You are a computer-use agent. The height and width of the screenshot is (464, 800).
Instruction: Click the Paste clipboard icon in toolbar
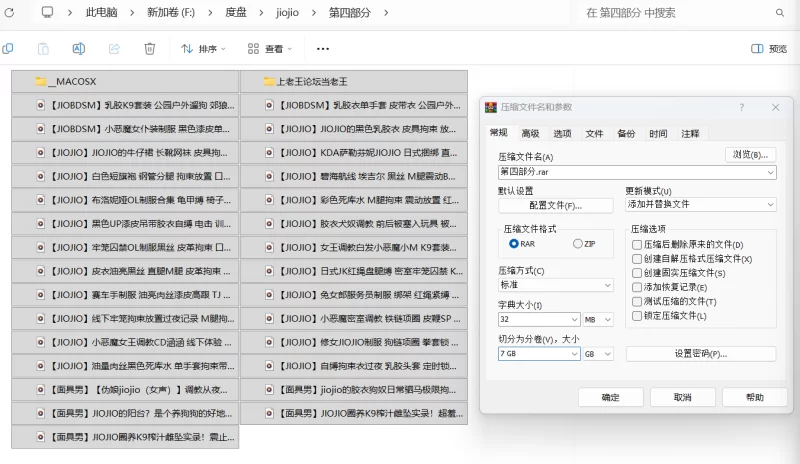(43, 48)
